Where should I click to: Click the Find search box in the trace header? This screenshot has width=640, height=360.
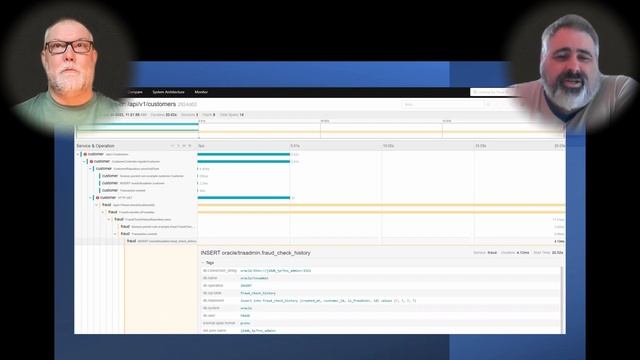click(x=442, y=104)
